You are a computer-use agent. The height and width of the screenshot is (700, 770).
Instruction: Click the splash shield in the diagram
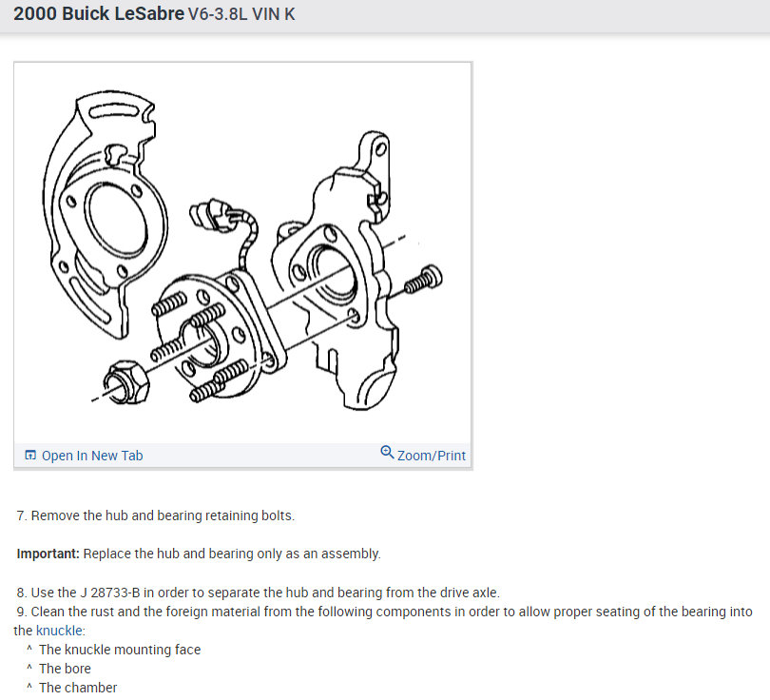105,215
